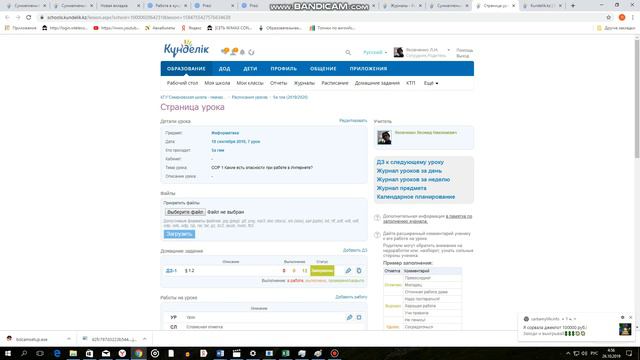The height and width of the screenshot is (360, 640).
Task: Click the user avatar in the header
Action: [x=398, y=52]
